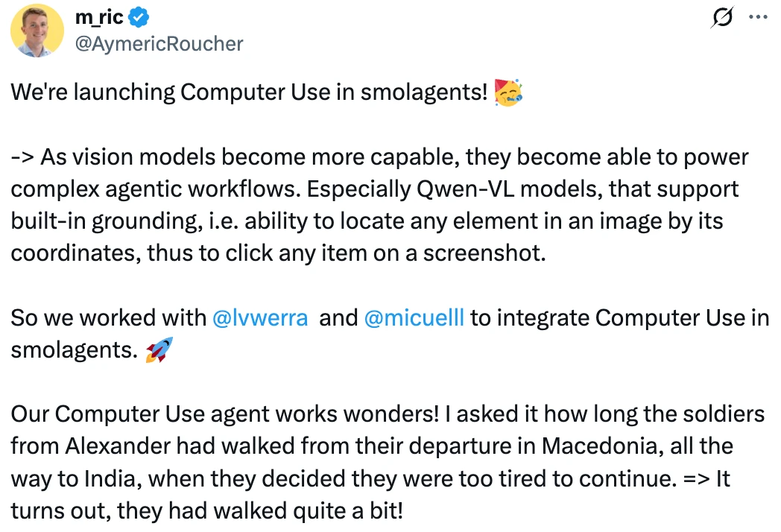Click the blue verified badge checkmark
This screenshot has height=532, width=781.
139,17
